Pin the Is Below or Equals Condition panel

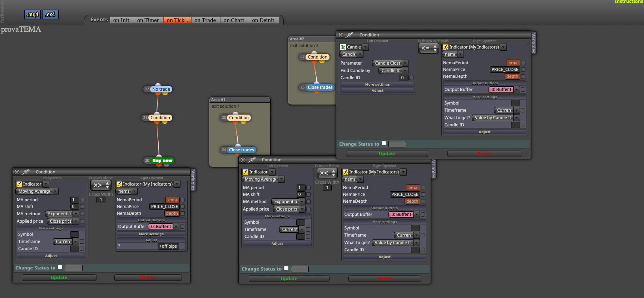(x=350, y=35)
